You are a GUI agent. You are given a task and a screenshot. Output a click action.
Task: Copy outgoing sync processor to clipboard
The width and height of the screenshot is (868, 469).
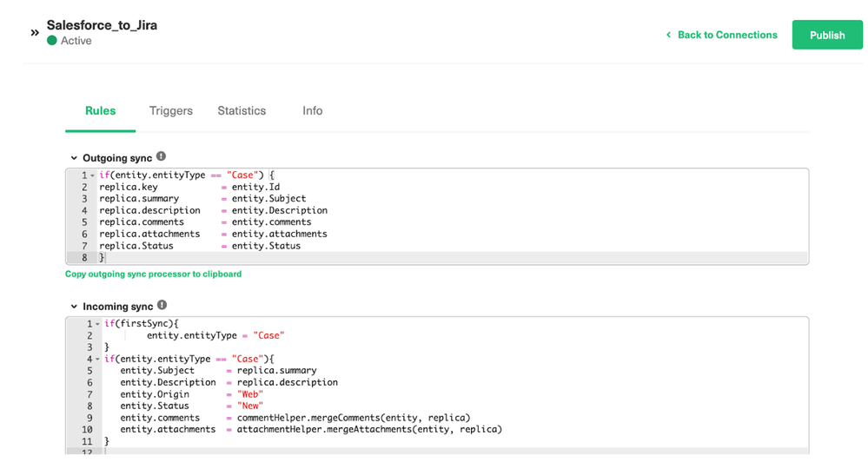point(153,274)
